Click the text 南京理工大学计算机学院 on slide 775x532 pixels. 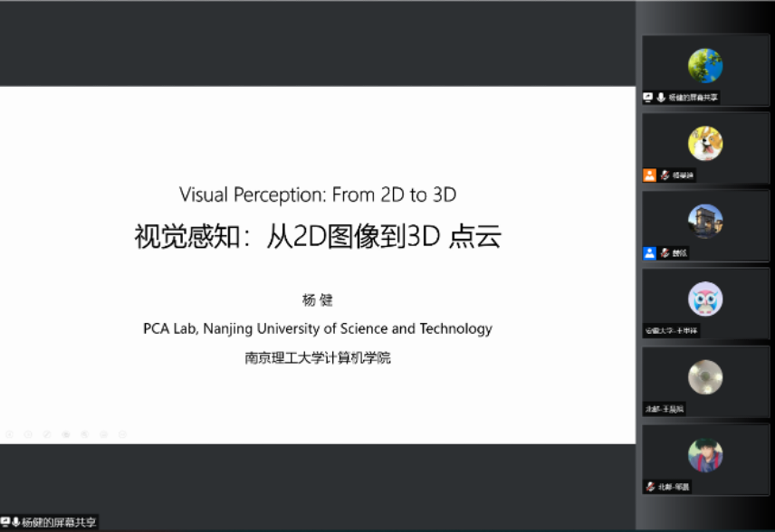318,357
